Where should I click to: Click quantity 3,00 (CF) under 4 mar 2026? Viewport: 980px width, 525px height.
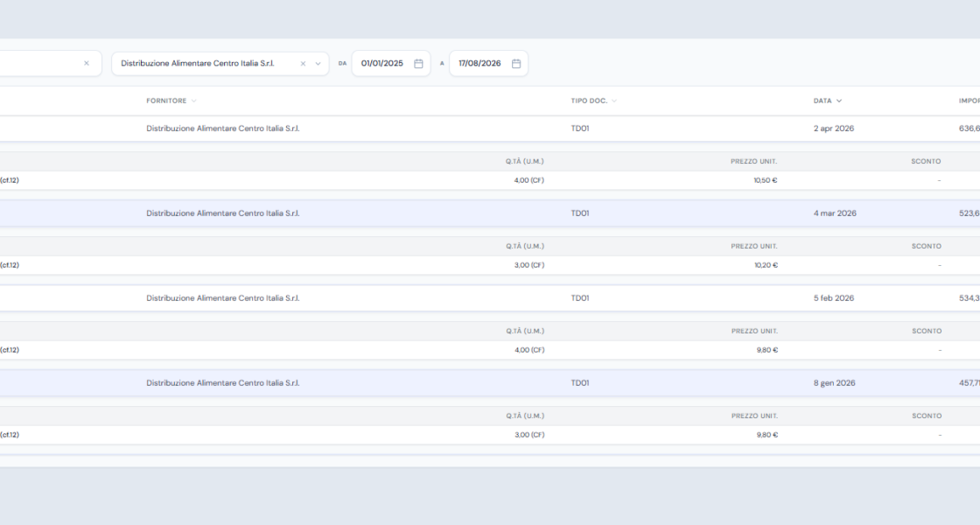[x=529, y=265]
